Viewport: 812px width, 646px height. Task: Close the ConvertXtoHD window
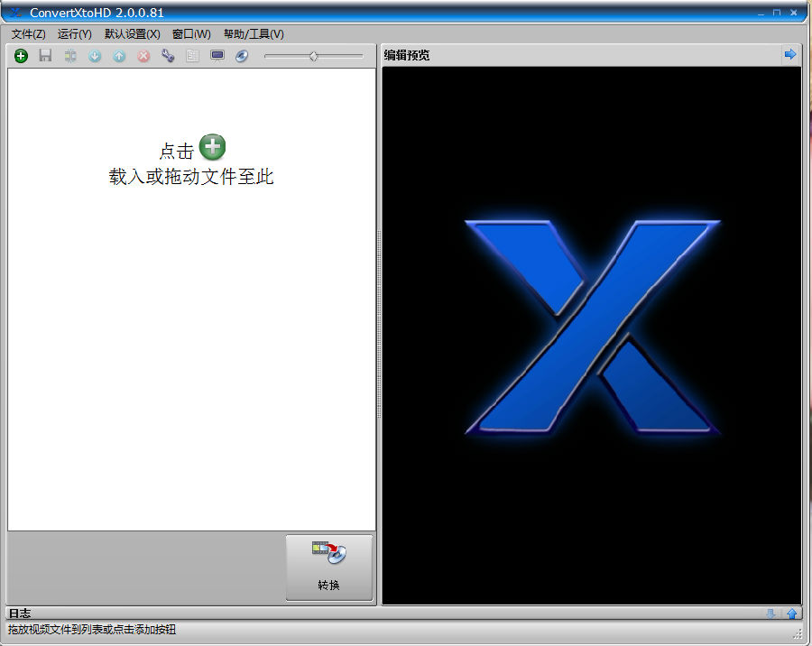click(x=793, y=13)
